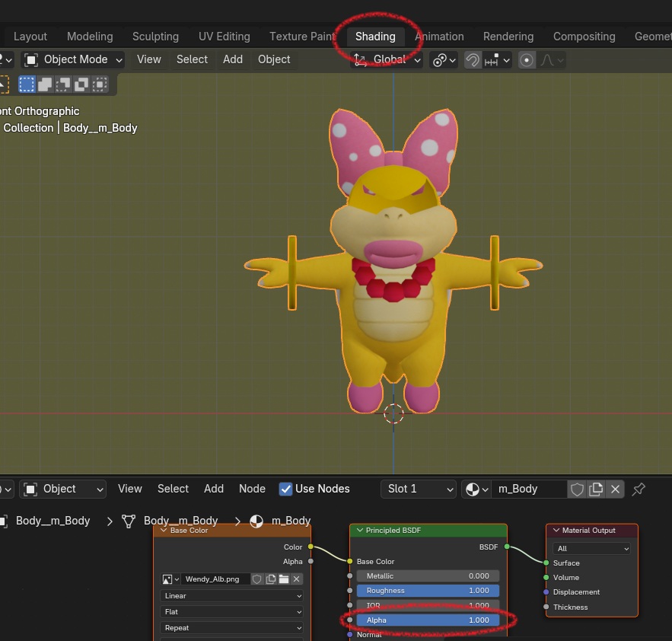Unlink the Wendy_Alb.png image with X icon

click(x=297, y=579)
